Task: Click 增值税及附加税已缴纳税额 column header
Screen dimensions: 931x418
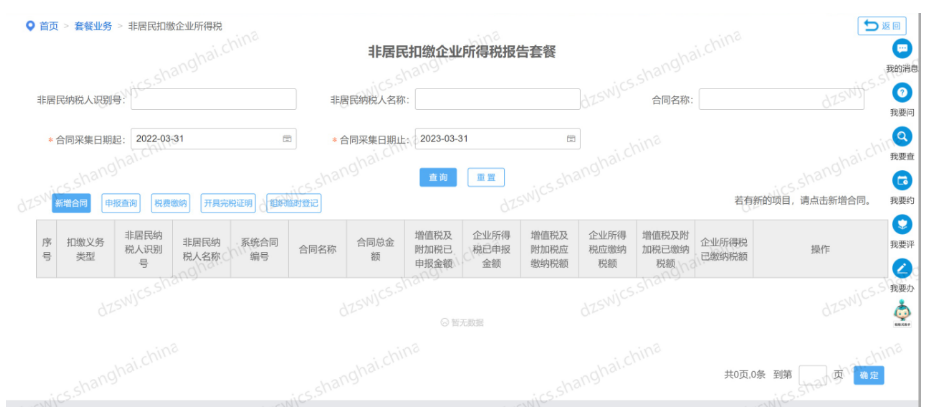Action: (x=666, y=249)
